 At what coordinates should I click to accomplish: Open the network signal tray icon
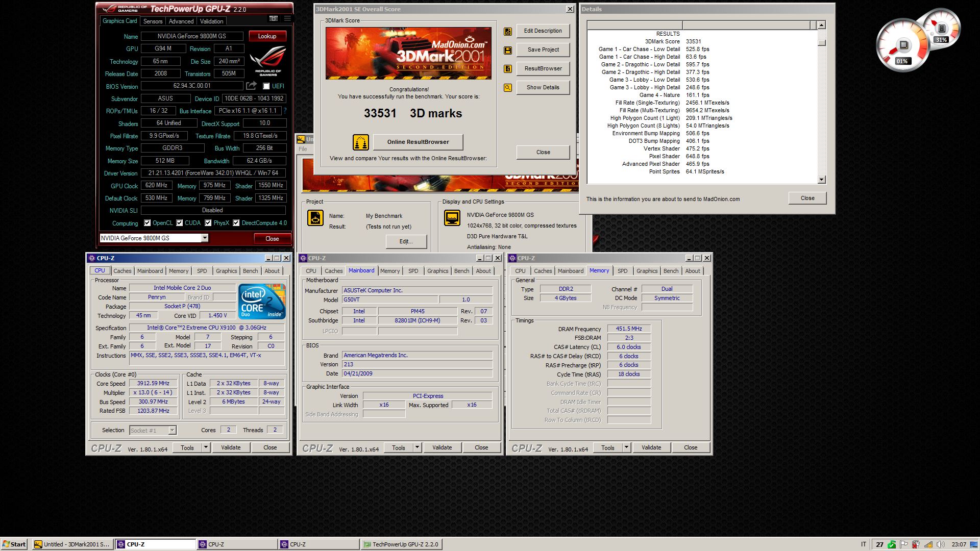tap(928, 544)
